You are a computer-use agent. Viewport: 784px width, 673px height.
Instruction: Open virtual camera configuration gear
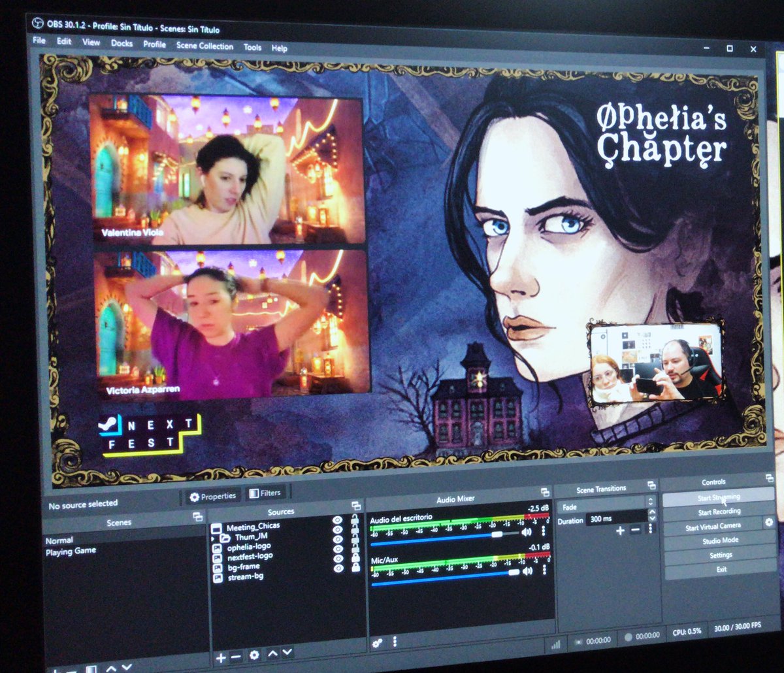768,523
